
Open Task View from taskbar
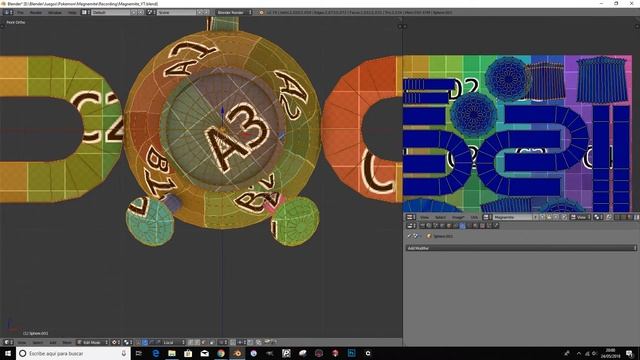tap(139, 353)
